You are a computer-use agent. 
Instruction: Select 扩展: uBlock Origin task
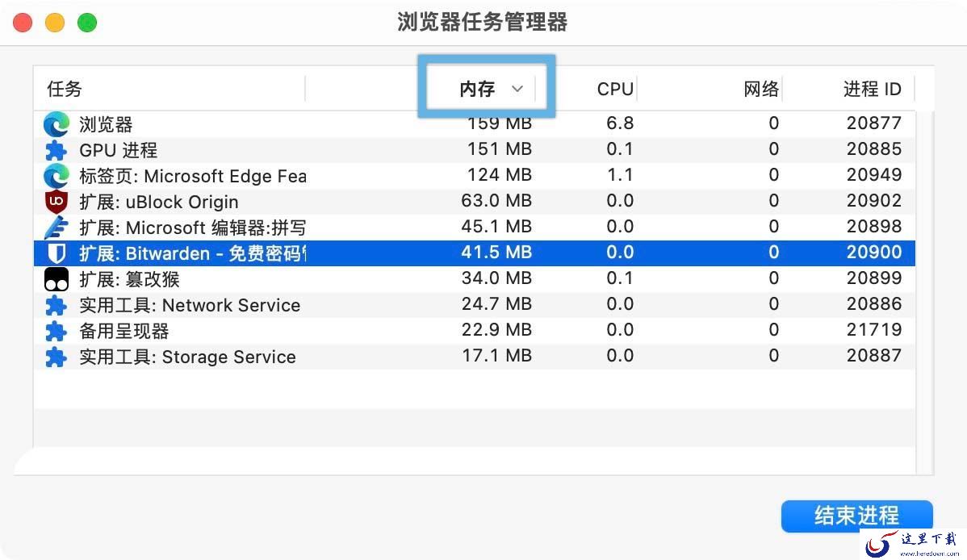pos(158,203)
